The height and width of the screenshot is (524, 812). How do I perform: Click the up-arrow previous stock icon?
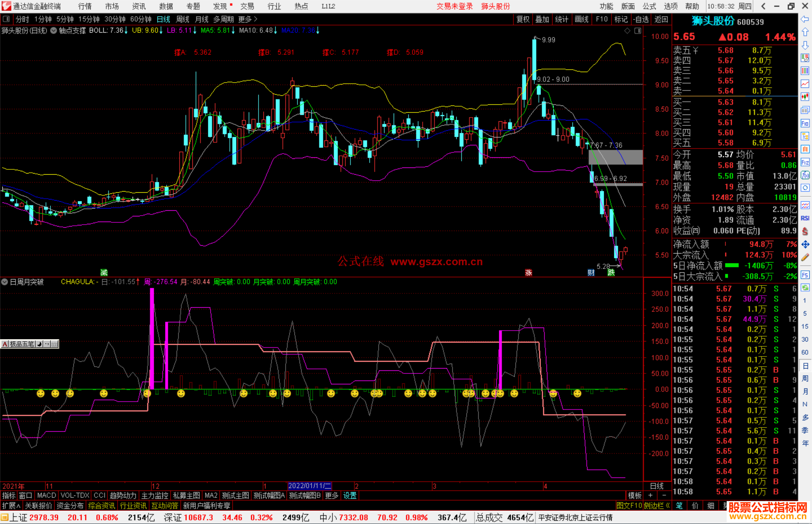(x=805, y=32)
